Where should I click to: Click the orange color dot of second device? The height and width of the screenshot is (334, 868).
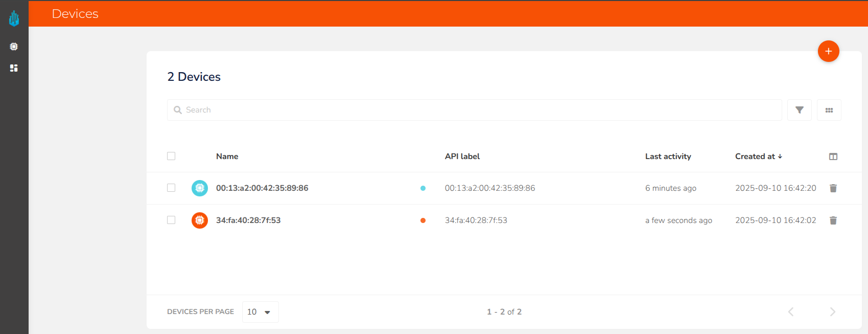[423, 220]
